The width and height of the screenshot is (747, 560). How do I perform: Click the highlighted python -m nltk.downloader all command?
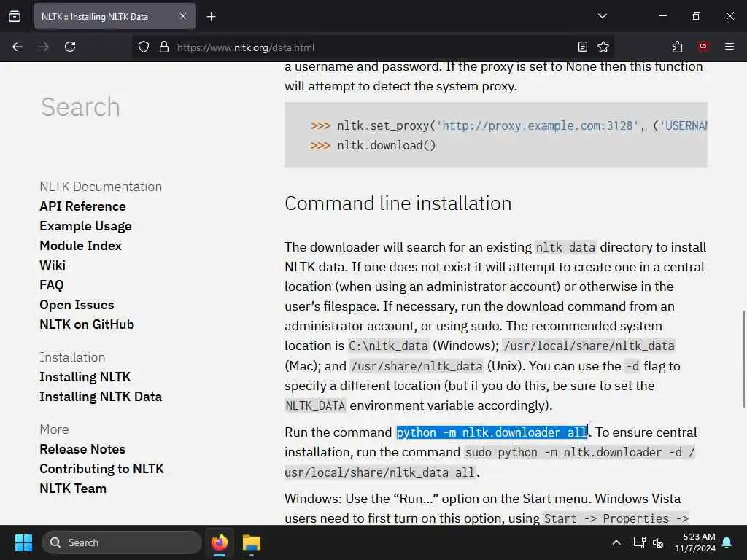(x=492, y=432)
